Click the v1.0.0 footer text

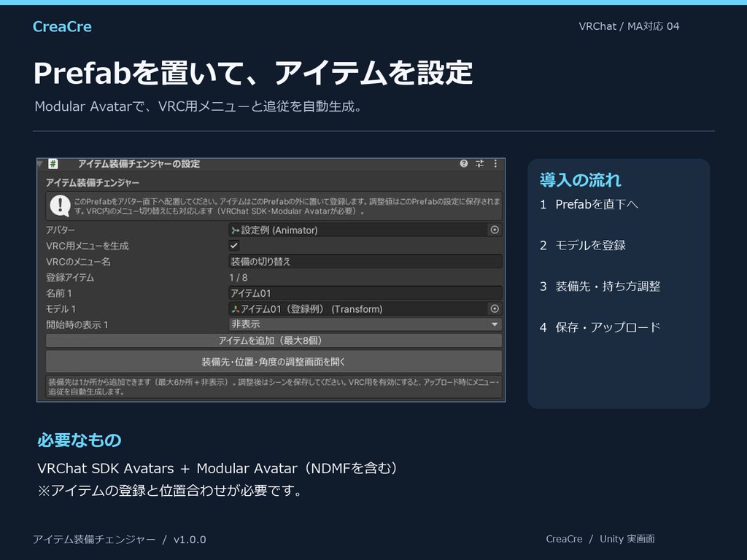[x=190, y=540]
